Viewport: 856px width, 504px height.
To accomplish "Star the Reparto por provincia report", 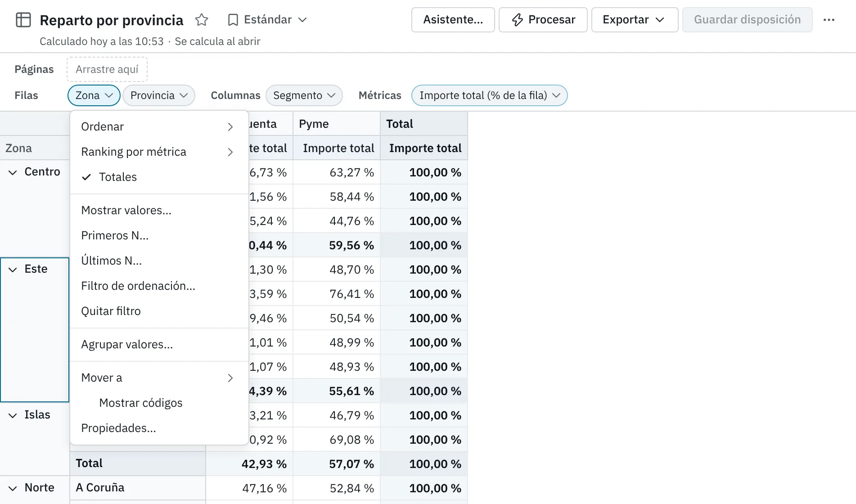I will [x=202, y=20].
